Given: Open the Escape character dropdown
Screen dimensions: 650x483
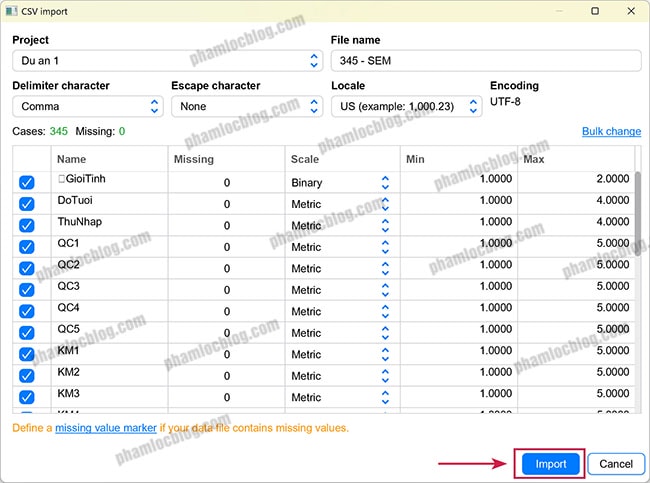Looking at the screenshot, I should point(247,107).
